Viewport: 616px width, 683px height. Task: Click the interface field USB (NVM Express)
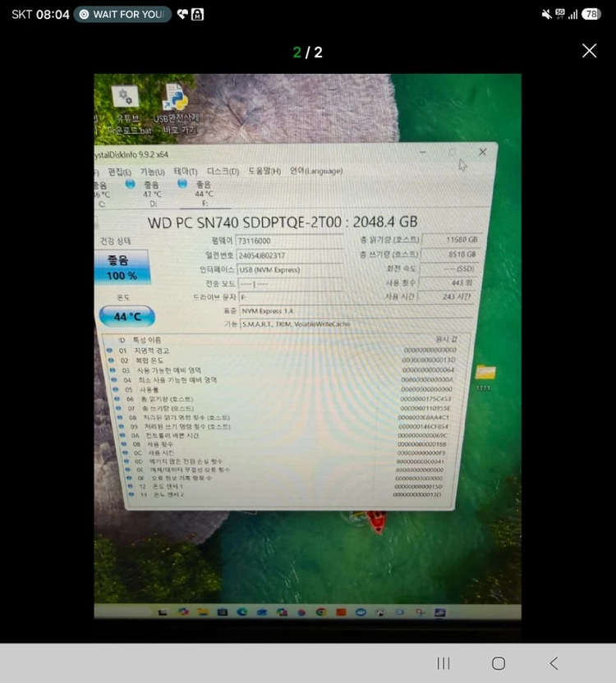(289, 269)
